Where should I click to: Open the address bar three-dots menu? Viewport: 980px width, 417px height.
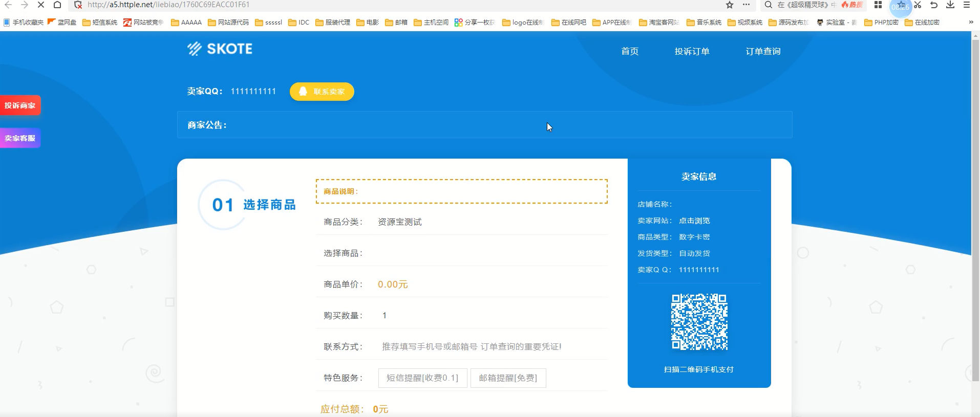pos(746,5)
